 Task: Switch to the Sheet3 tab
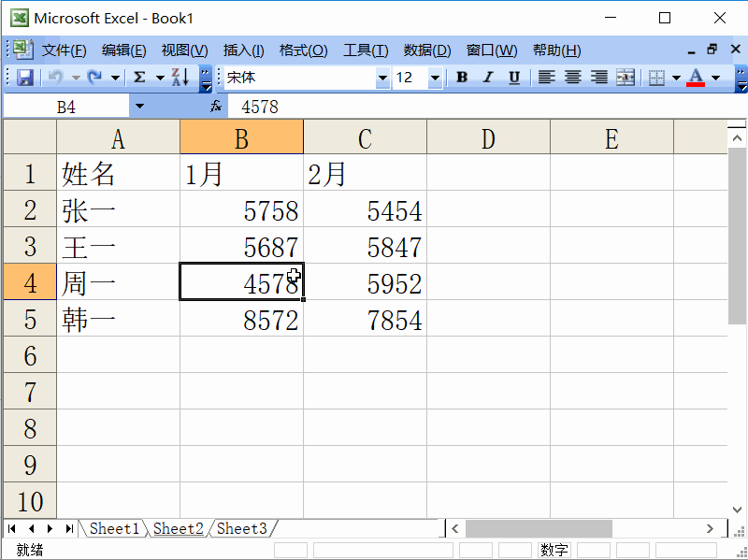pyautogui.click(x=242, y=528)
